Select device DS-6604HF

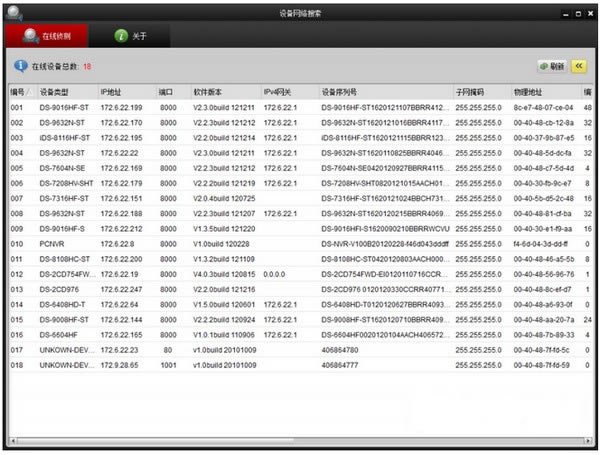(59, 335)
